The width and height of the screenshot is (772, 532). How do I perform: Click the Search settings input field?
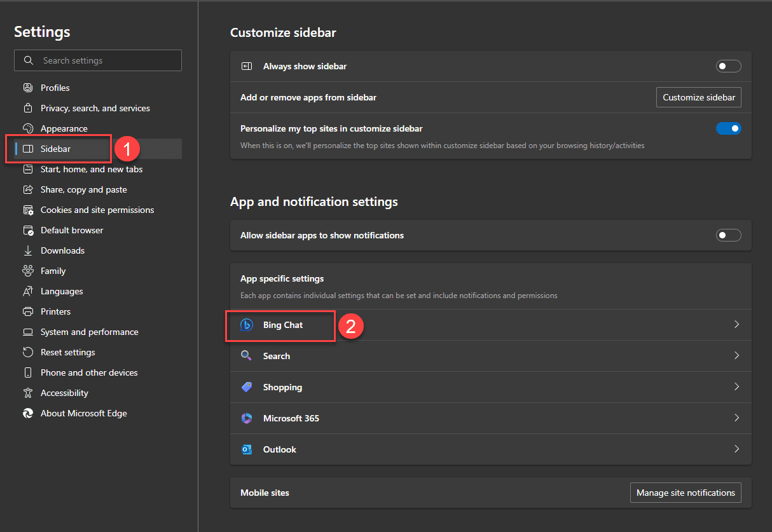pyautogui.click(x=108, y=60)
